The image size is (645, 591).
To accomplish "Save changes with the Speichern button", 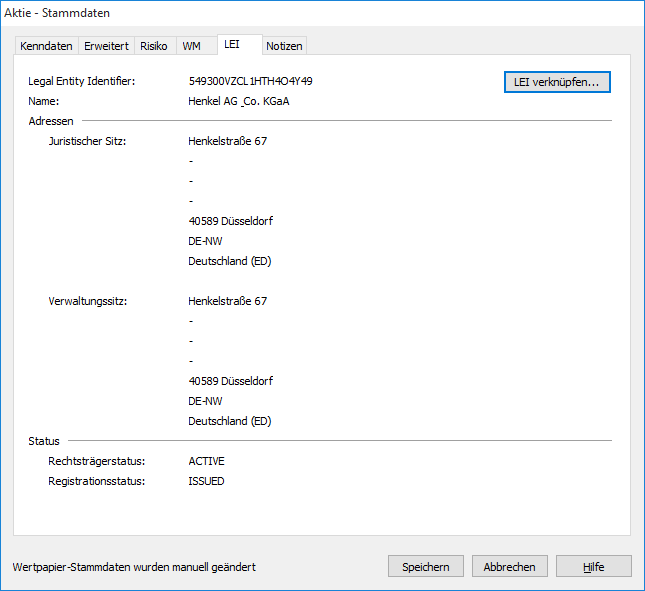I will tap(425, 566).
